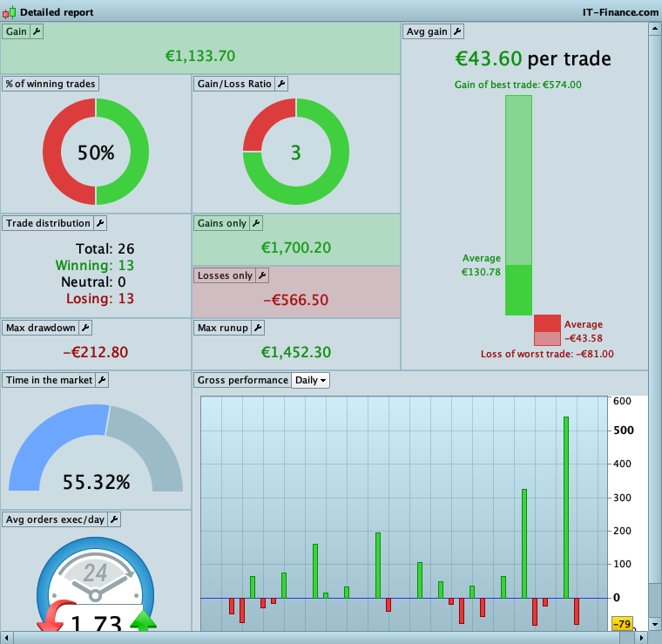Click 'Gain of best trade: €574.00' text

518,85
